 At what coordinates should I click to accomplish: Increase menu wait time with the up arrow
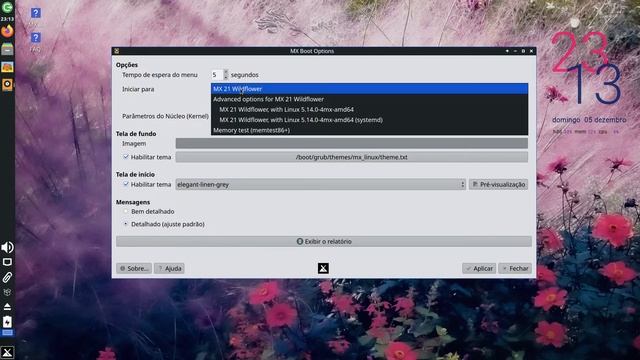pyautogui.click(x=226, y=72)
